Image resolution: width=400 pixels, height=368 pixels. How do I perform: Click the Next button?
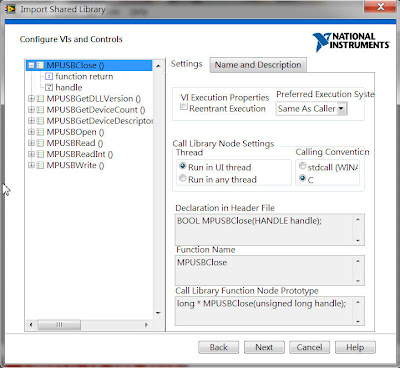pyautogui.click(x=264, y=347)
